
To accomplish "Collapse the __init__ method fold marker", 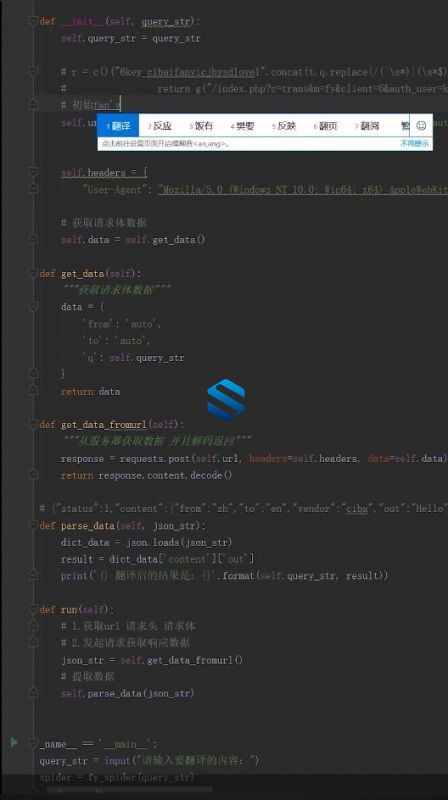I will pos(33,21).
